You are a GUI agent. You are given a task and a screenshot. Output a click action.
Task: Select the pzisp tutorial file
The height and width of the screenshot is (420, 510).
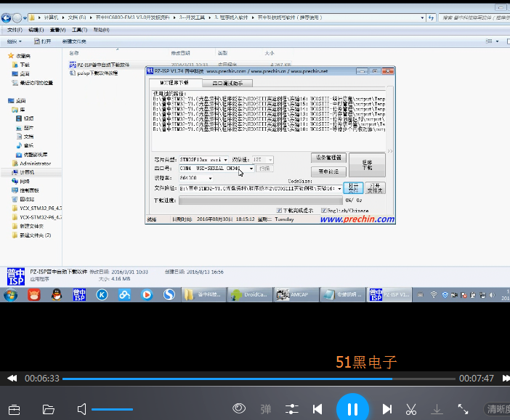pyautogui.click(x=94, y=73)
